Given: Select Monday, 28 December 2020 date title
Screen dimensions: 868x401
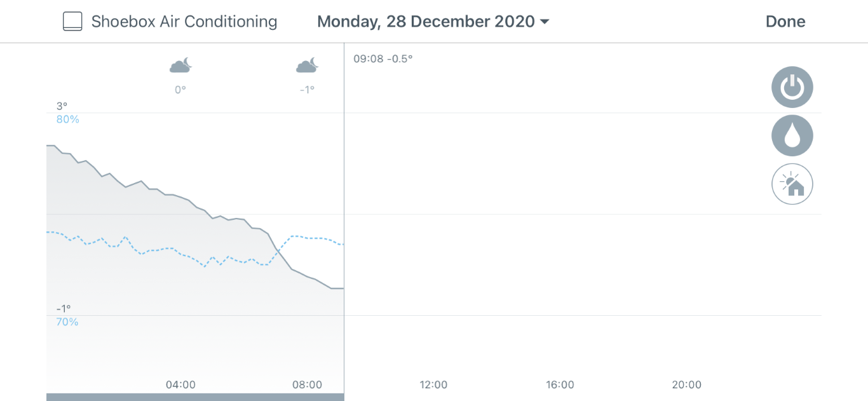Looking at the screenshot, I should [x=426, y=22].
